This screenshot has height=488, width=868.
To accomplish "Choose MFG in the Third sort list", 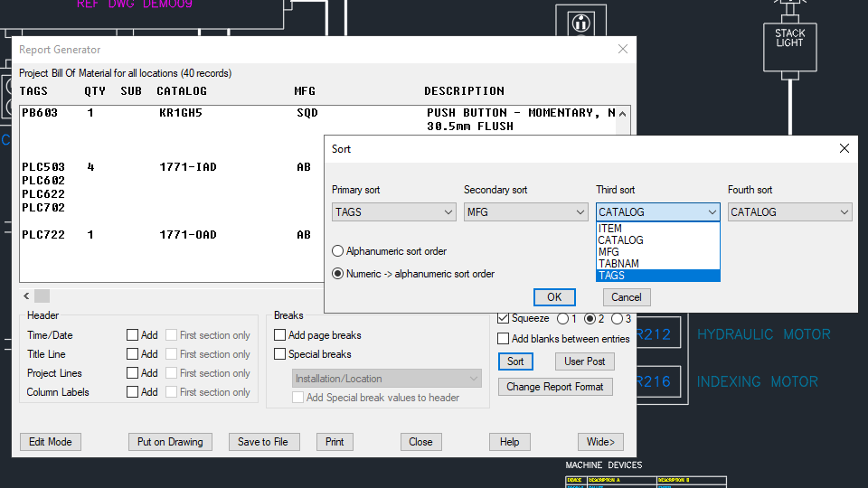I will tap(657, 252).
